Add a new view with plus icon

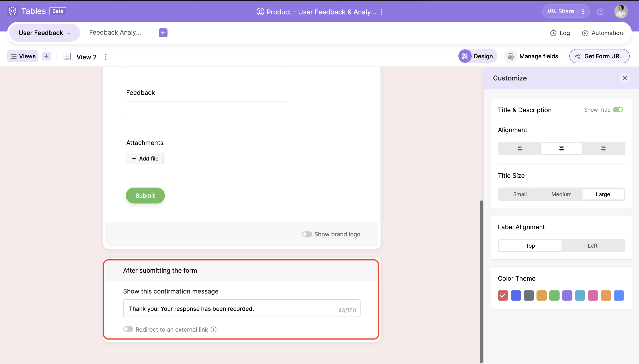(46, 56)
